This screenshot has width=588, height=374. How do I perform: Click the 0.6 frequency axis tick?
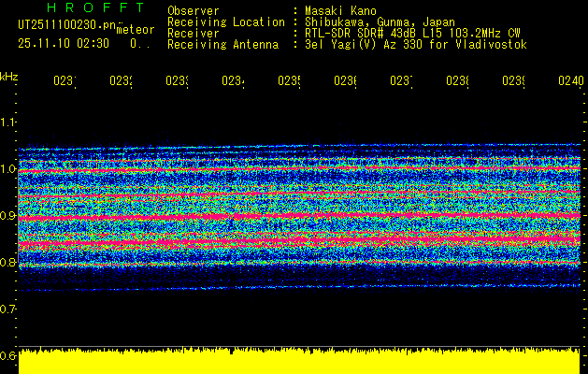click(8, 355)
